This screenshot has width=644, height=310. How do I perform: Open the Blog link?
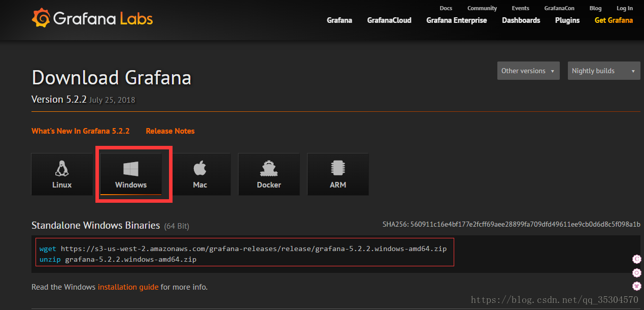coord(596,8)
